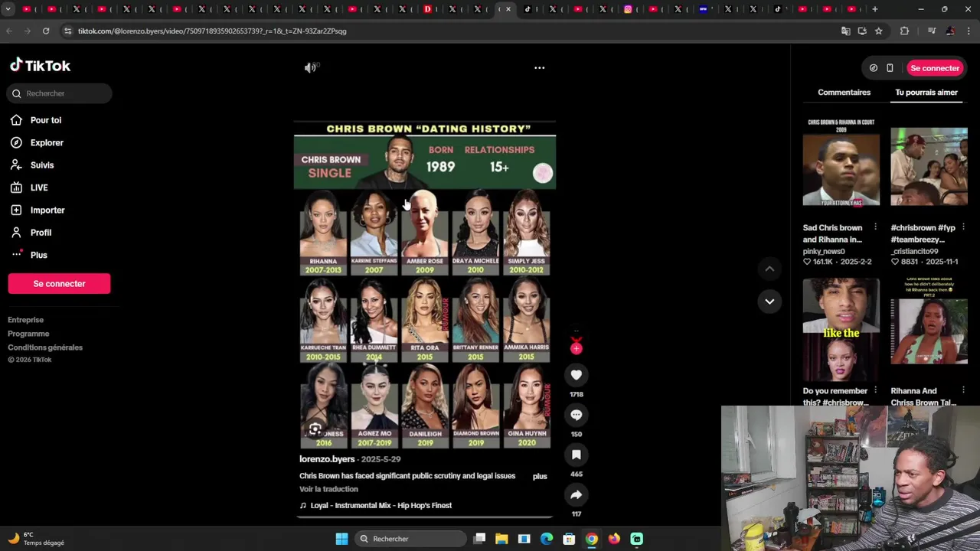Screen dimensions: 980x551
Task: Open the Pour toi feed
Action: pyautogui.click(x=45, y=120)
